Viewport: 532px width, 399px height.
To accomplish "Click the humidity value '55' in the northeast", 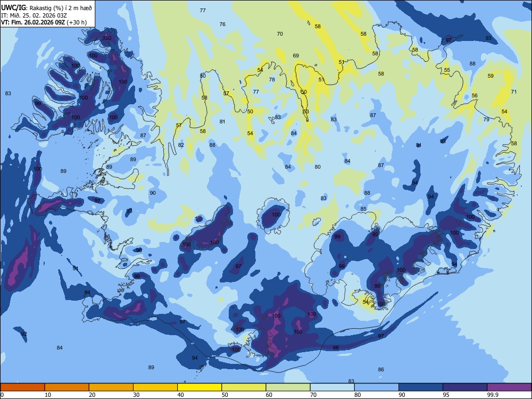I will tap(447, 70).
